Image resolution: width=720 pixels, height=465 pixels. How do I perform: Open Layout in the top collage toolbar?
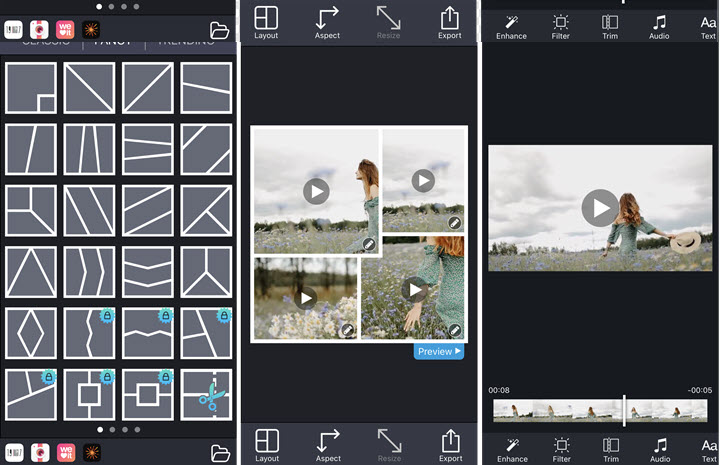point(266,22)
